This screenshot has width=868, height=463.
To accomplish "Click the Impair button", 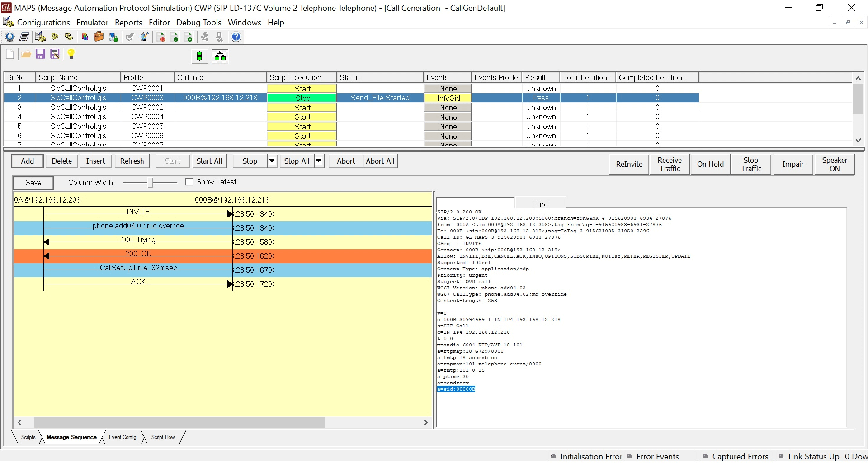I will tap(793, 164).
